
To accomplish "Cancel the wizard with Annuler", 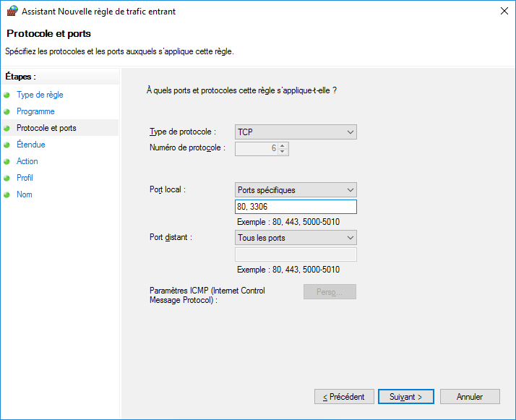I will coord(470,397).
